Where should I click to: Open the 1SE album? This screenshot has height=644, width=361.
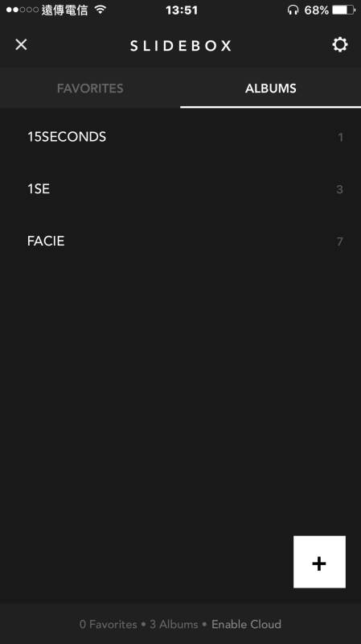pyautogui.click(x=180, y=189)
